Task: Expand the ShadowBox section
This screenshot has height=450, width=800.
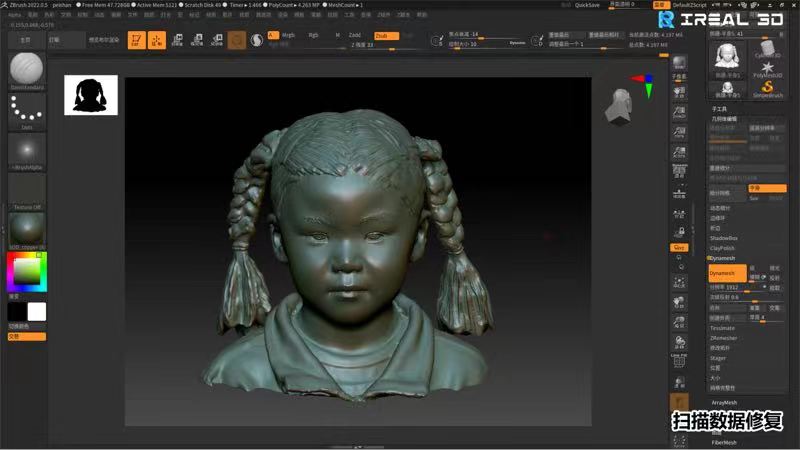Action: 723,238
